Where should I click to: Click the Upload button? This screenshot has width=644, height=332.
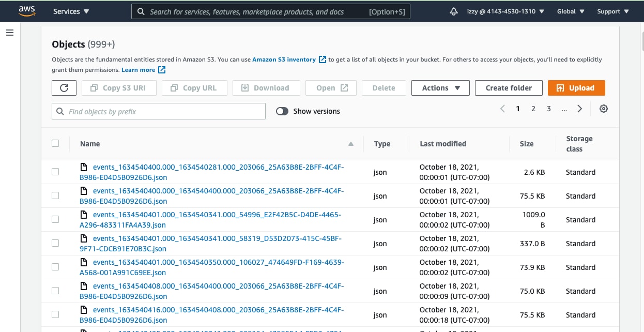pos(576,88)
